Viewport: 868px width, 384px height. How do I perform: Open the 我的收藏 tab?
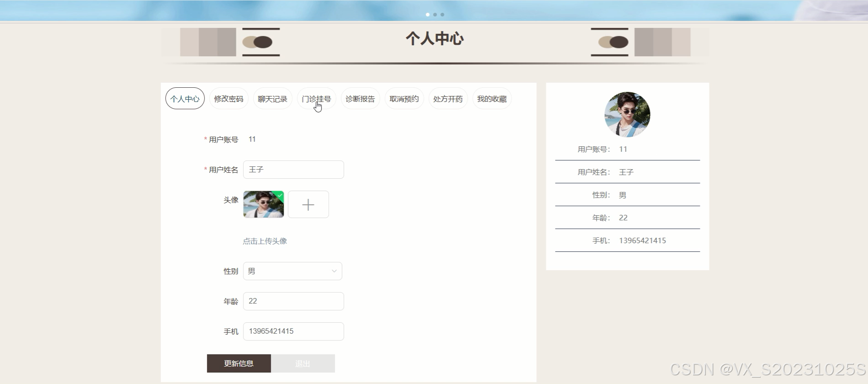pos(492,99)
